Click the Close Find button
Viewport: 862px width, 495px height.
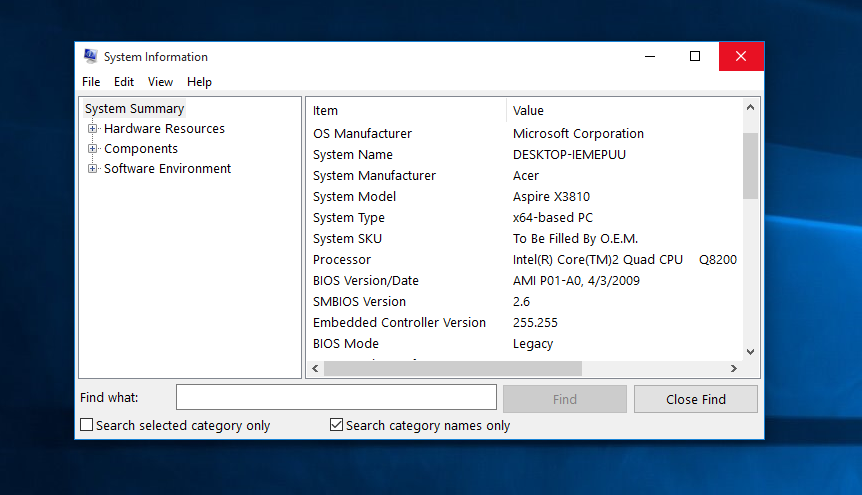(695, 399)
